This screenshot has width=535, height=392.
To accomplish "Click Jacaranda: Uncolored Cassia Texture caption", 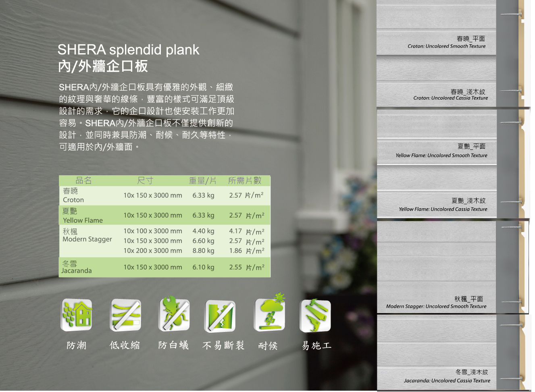I will [447, 381].
